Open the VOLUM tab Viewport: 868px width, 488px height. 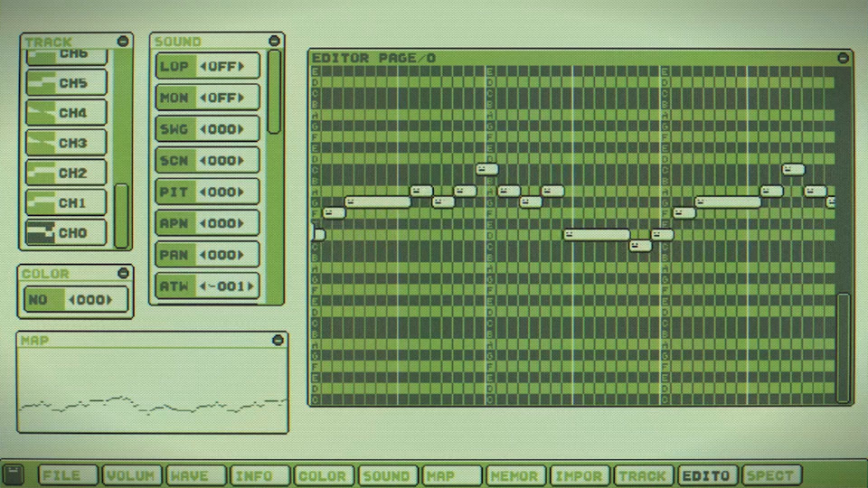(132, 475)
